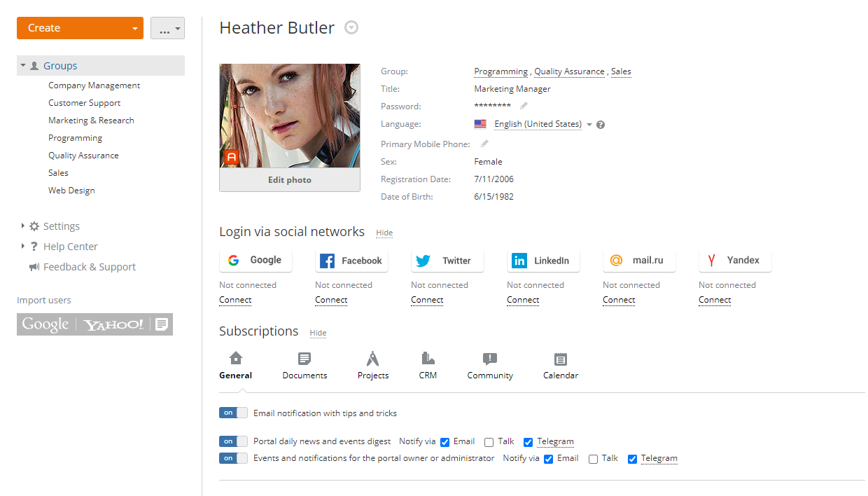Click the password edit pencil icon
Viewport: 868px width, 496px height.
point(524,106)
